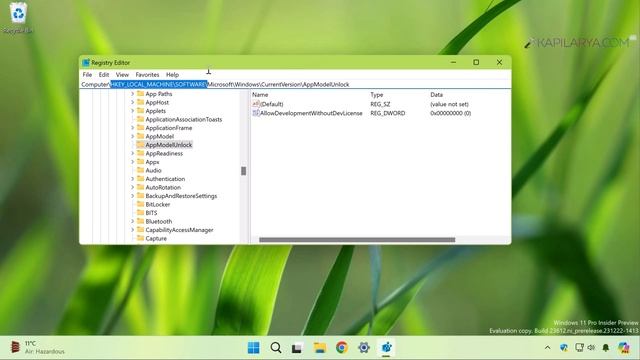Click the notification bell in the tray
Screen dimensions: 640x360
(606, 347)
